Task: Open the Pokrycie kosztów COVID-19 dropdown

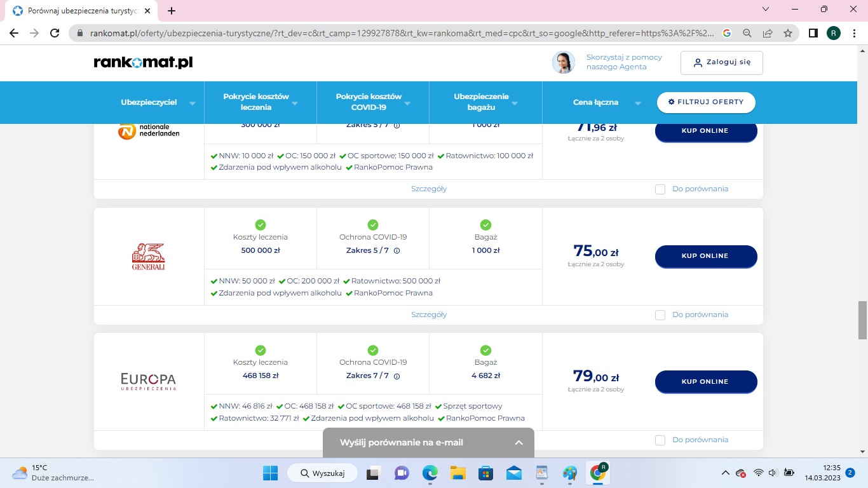Action: (407, 103)
